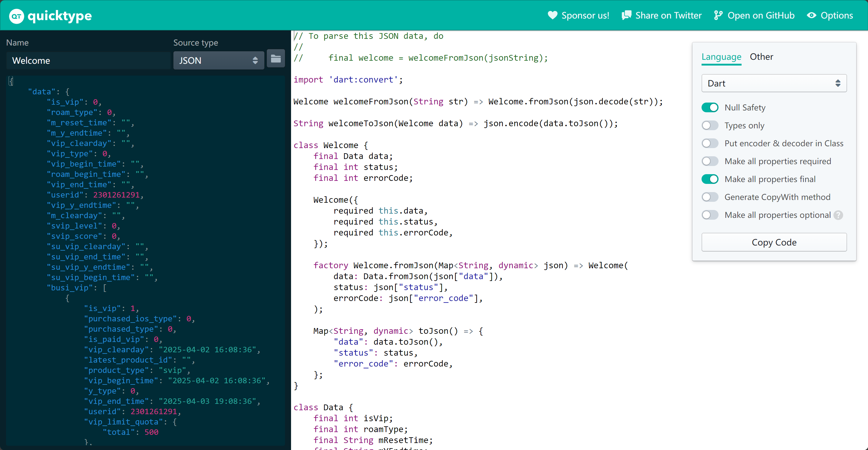Click the GitHub branch icon
The height and width of the screenshot is (450, 868).
pos(718,15)
